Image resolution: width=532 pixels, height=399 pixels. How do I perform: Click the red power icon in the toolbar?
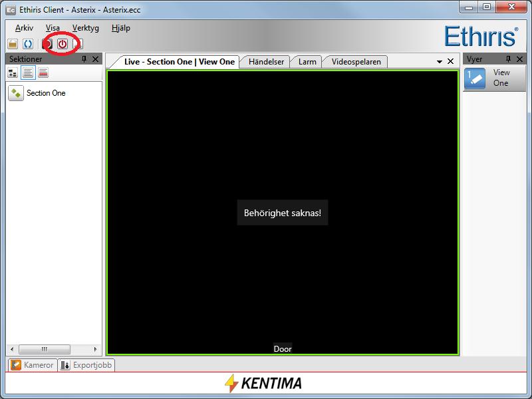63,44
